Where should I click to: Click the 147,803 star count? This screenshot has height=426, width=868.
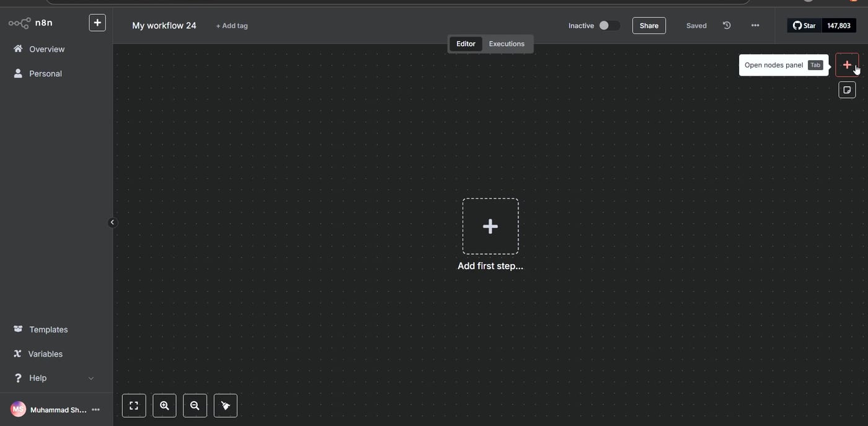coord(839,25)
